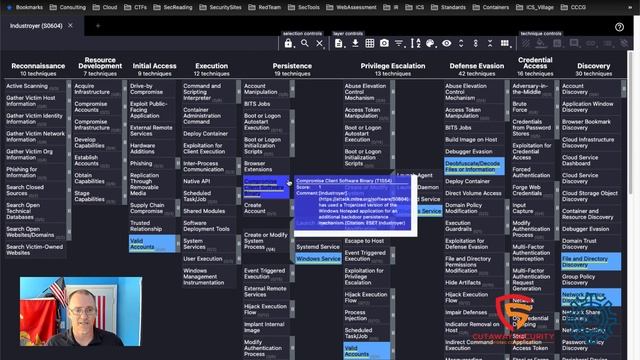This screenshot has height=360, width=640.
Task: Expand Abuse Elevation Control Mechanism handle in Defense Evasion
Action: 507,92
